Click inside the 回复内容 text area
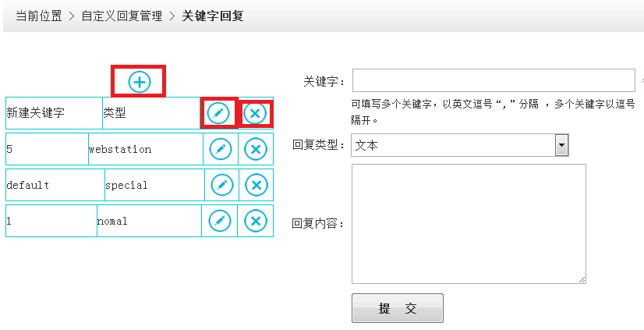Image resolution: width=644 pixels, height=330 pixels. tap(468, 223)
